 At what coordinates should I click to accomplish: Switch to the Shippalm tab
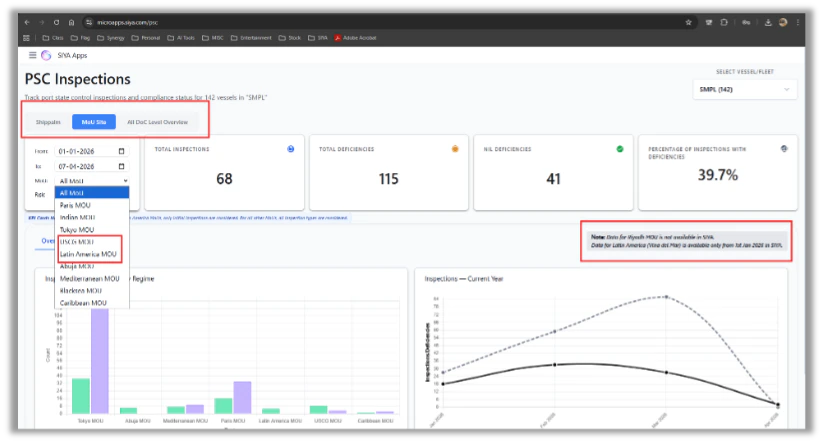click(x=48, y=122)
